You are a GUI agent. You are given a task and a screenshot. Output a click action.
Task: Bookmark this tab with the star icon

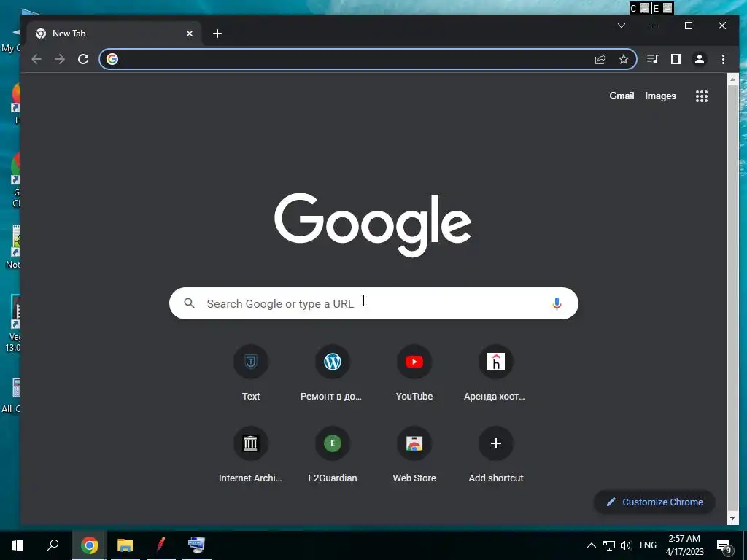coord(624,59)
